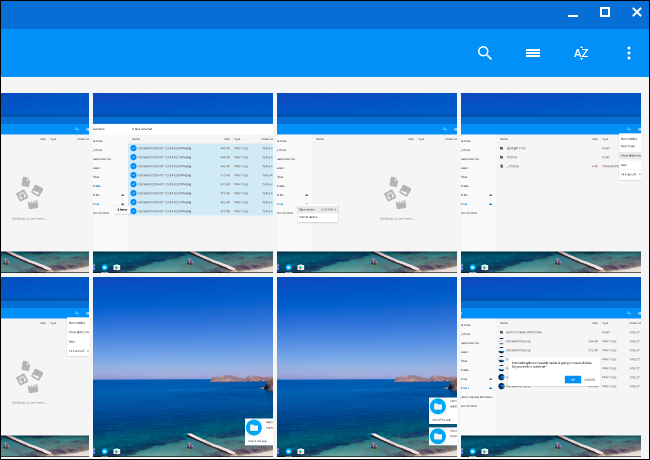Select thumbnail with small context menu popup
This screenshot has width=650, height=460.
(367, 182)
